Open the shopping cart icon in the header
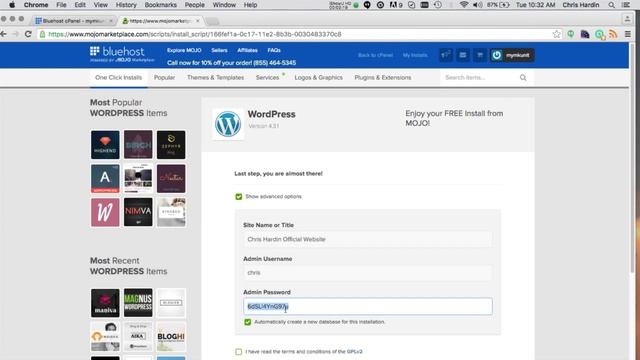Viewport: 640px width, 360px height. (x=480, y=55)
